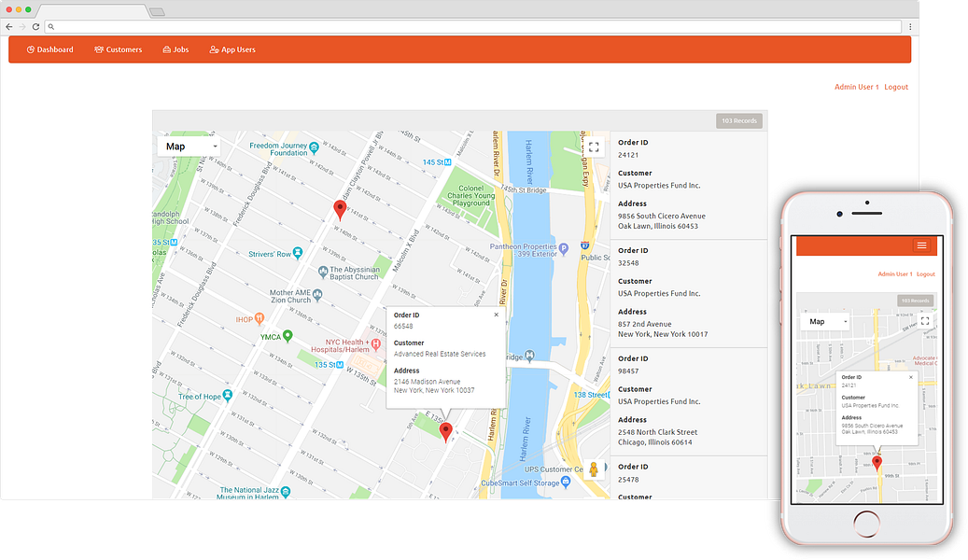Click the Tree of Hope marker
968x560 pixels.
coord(228,395)
